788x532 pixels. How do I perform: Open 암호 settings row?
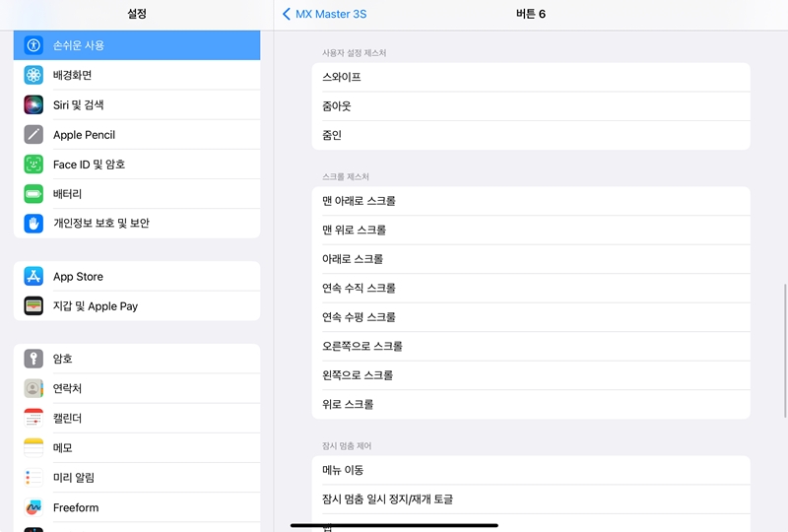click(137, 359)
